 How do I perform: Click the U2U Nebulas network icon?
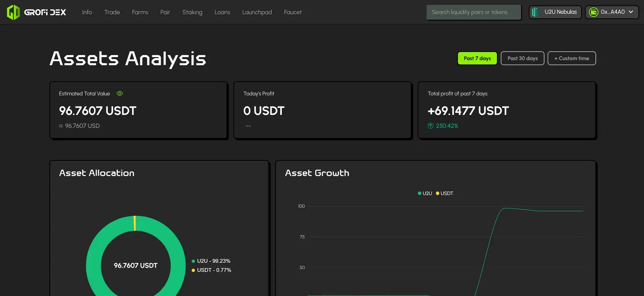535,12
